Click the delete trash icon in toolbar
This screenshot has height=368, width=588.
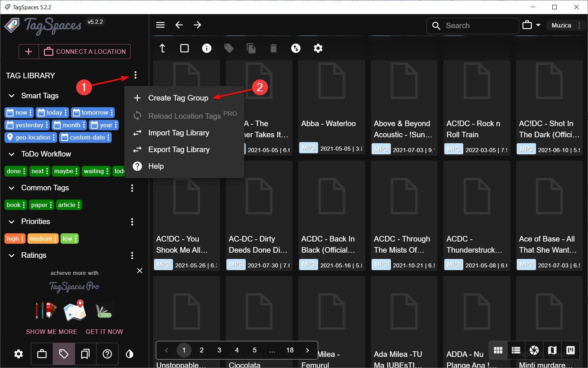(x=274, y=48)
